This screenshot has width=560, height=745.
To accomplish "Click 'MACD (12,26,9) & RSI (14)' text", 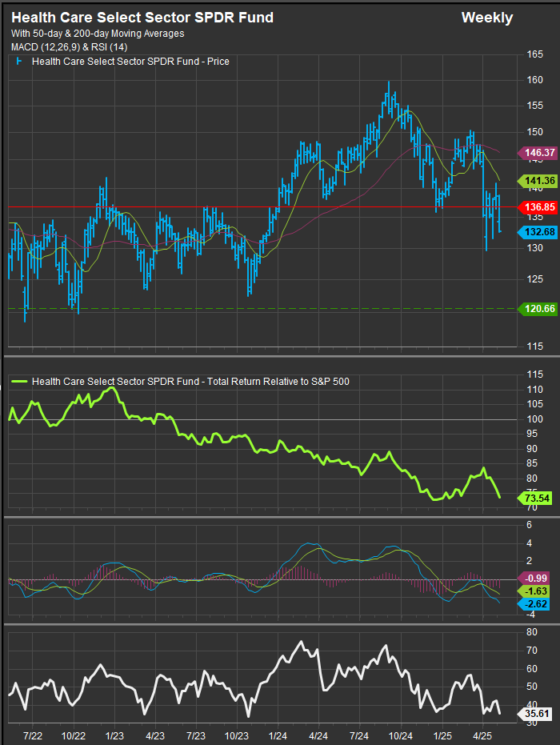I will (70, 47).
